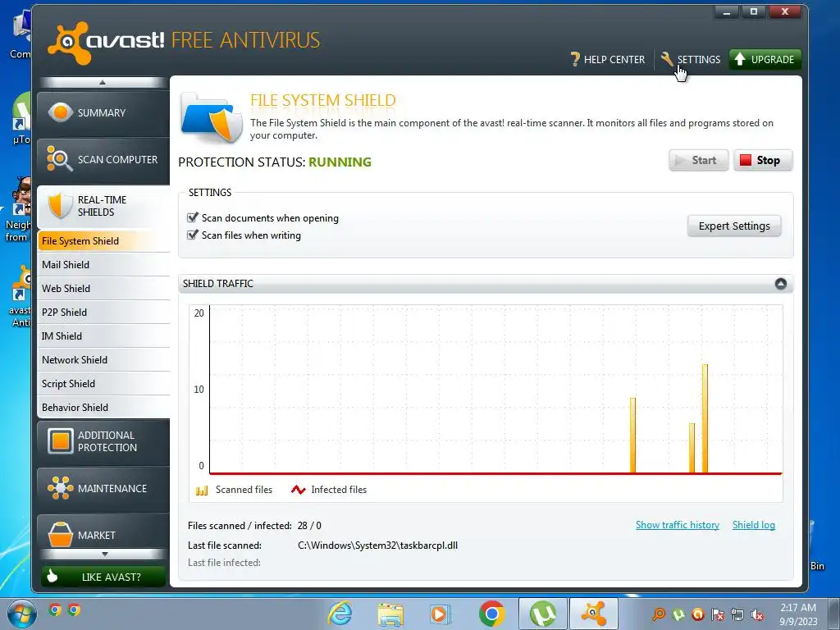Click the File System Shield folder icon
The image size is (840, 630).
tap(212, 118)
